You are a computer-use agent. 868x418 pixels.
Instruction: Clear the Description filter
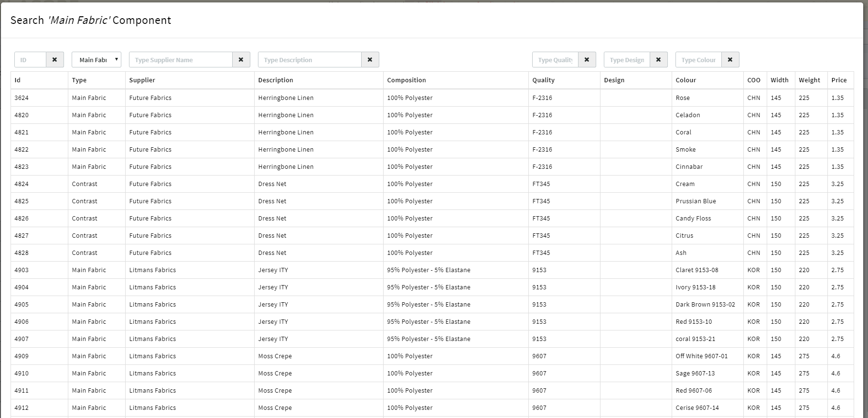click(x=370, y=60)
